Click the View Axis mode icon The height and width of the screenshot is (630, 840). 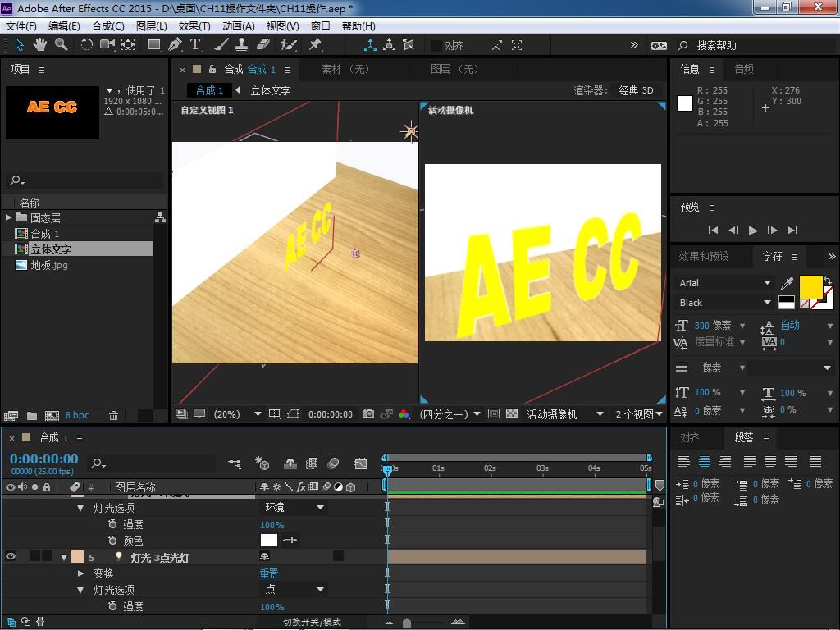click(409, 45)
